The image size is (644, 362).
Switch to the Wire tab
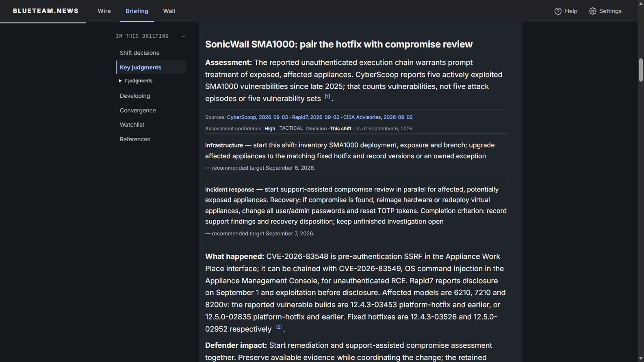point(104,11)
